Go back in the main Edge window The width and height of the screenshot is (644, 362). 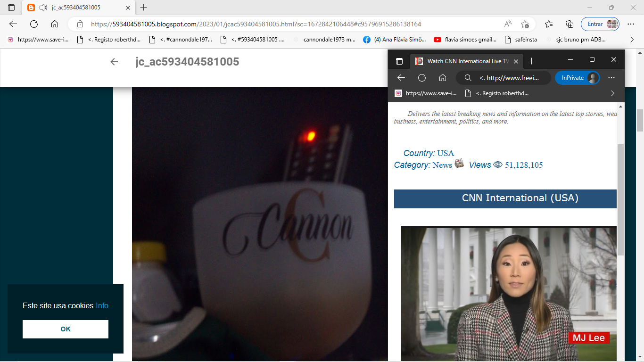pyautogui.click(x=13, y=24)
